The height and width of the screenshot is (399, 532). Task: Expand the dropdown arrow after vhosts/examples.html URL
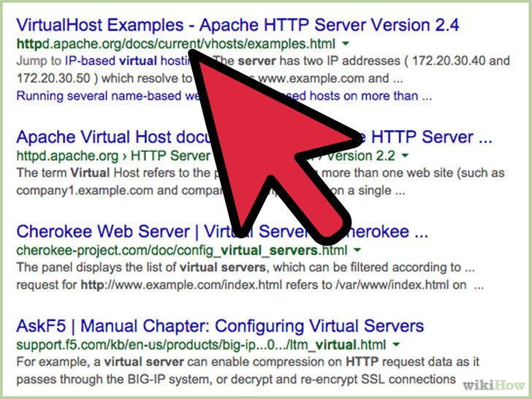pyautogui.click(x=346, y=44)
